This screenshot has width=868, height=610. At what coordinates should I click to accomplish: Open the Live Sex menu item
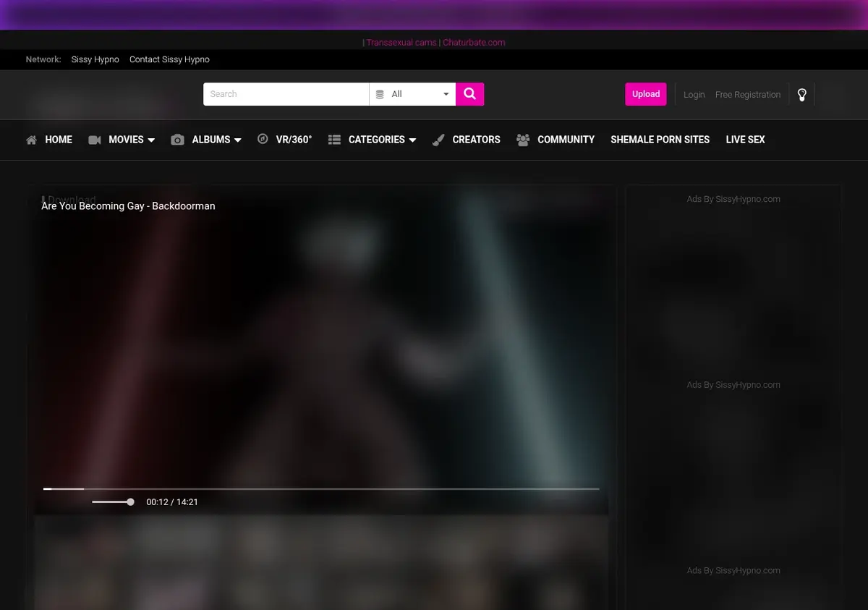(x=745, y=140)
